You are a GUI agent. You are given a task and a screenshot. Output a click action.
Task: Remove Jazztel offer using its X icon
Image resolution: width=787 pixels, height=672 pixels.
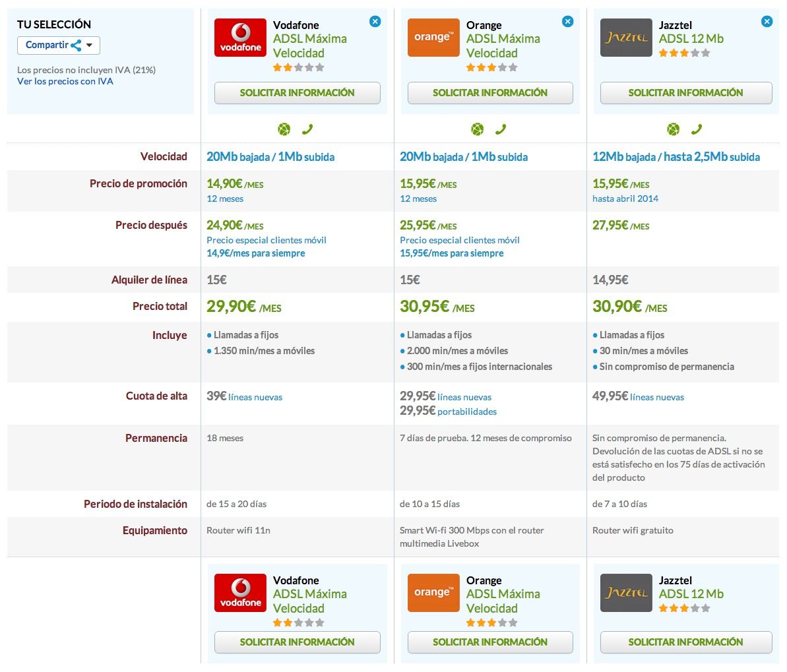767,22
